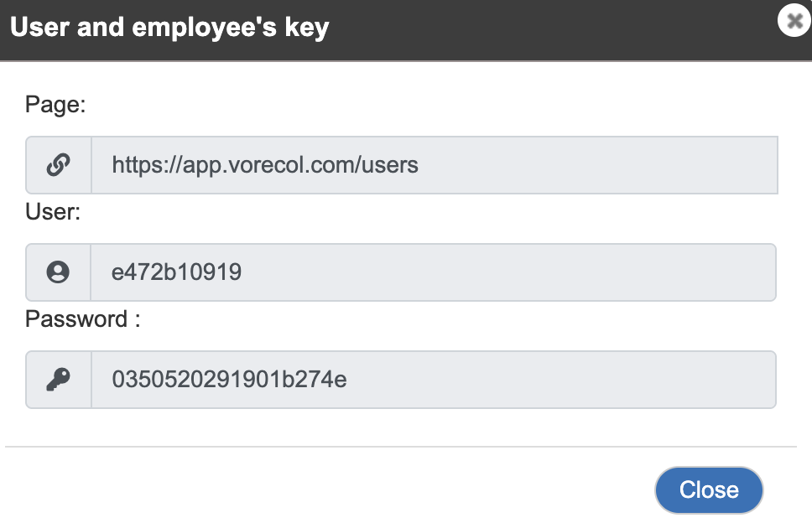Click empty area right of the username value
The height and width of the screenshot is (528, 812).
coord(507,272)
